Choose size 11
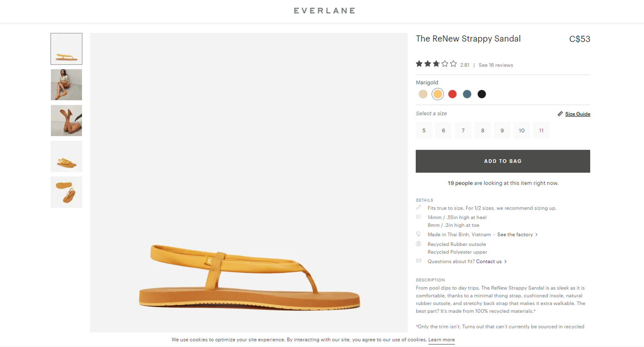This screenshot has width=644, height=347. click(541, 131)
